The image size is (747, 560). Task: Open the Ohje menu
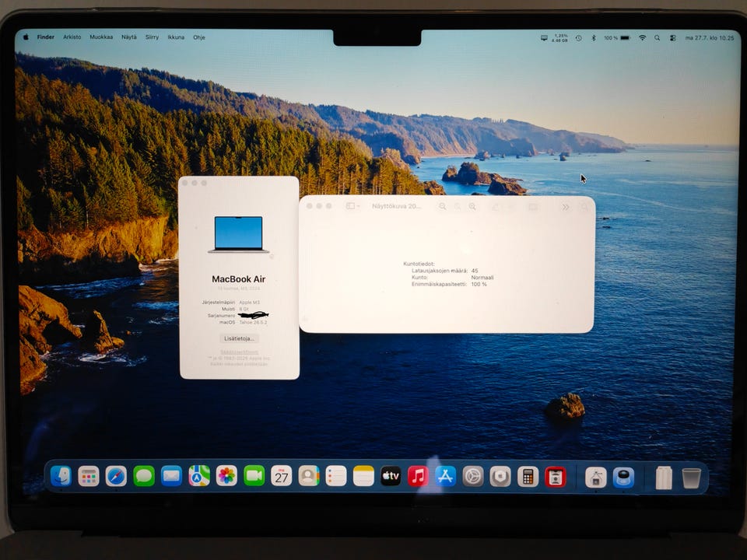[x=198, y=37]
